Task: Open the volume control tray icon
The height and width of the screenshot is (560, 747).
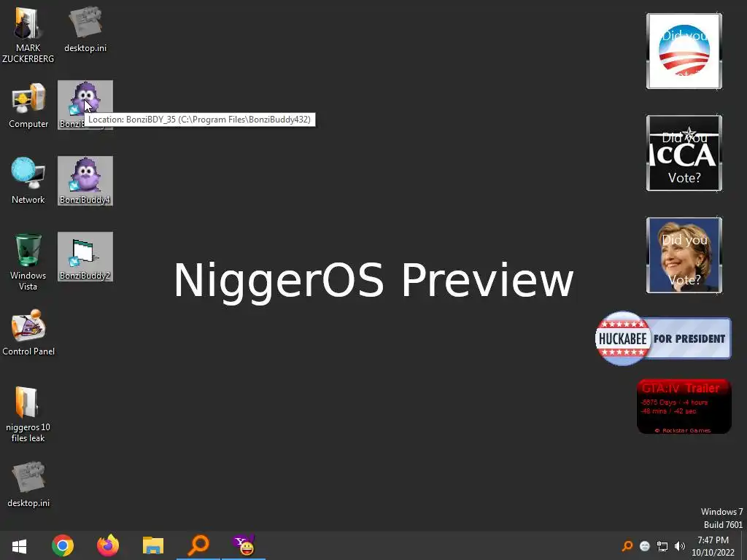Action: pos(680,546)
